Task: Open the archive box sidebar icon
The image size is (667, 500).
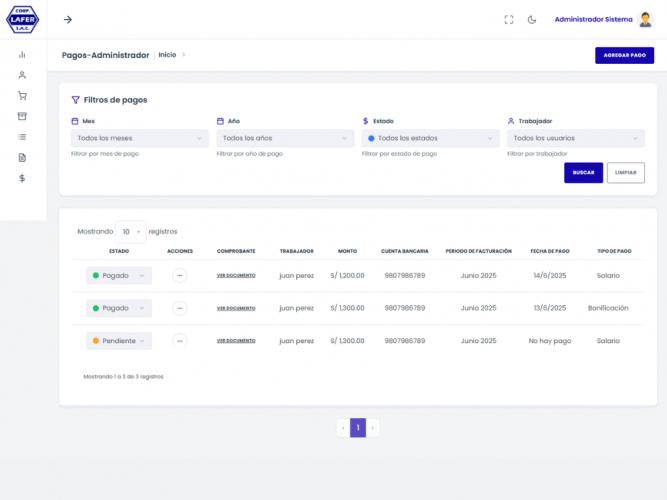Action: pyautogui.click(x=22, y=116)
